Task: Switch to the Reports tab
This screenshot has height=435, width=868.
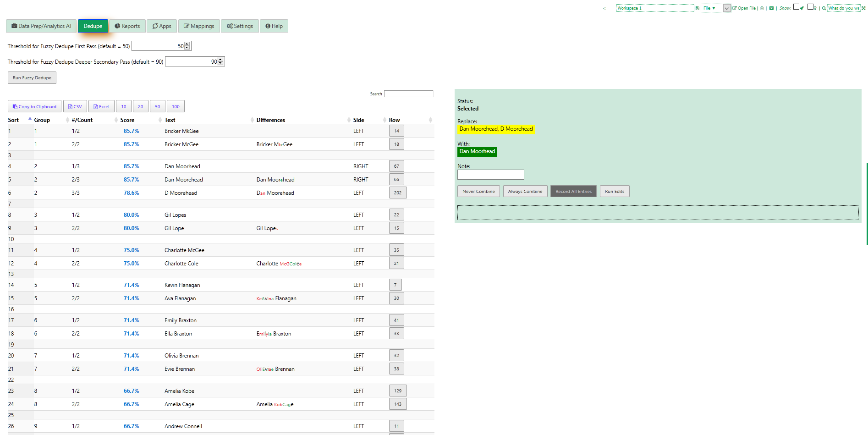Action: (x=127, y=26)
